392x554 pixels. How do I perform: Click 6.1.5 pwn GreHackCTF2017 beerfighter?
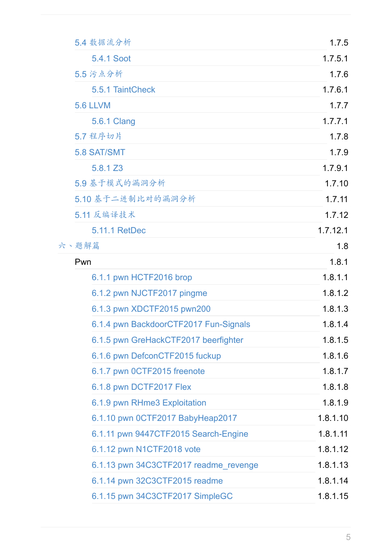click(x=167, y=340)
